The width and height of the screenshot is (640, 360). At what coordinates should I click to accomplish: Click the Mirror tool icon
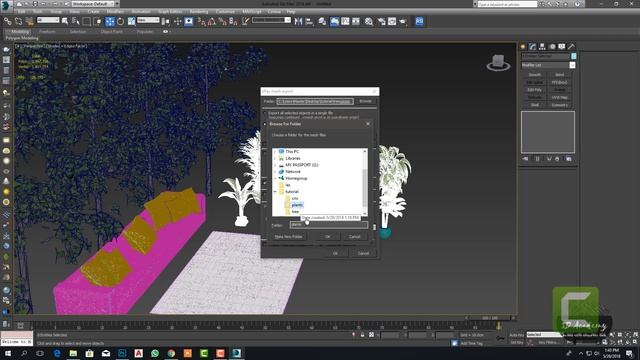click(298, 21)
